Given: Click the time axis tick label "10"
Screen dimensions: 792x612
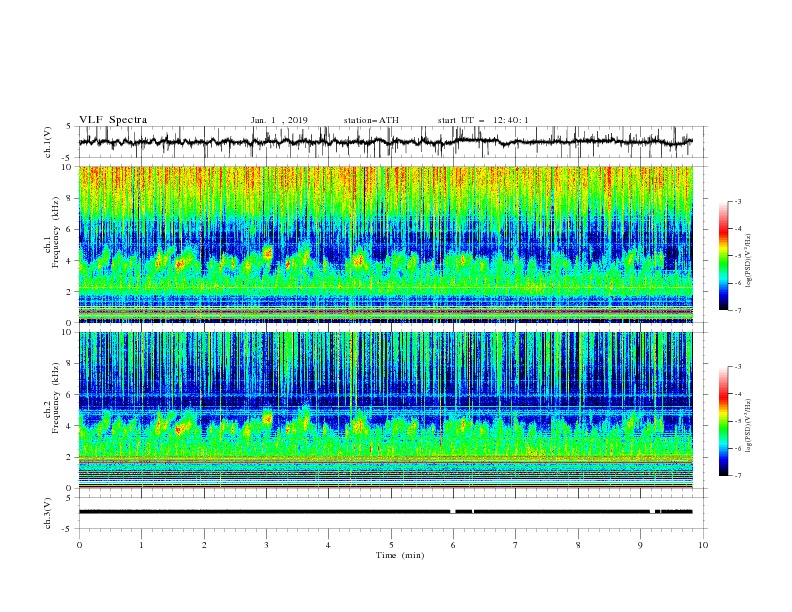Looking at the screenshot, I should click(703, 545).
